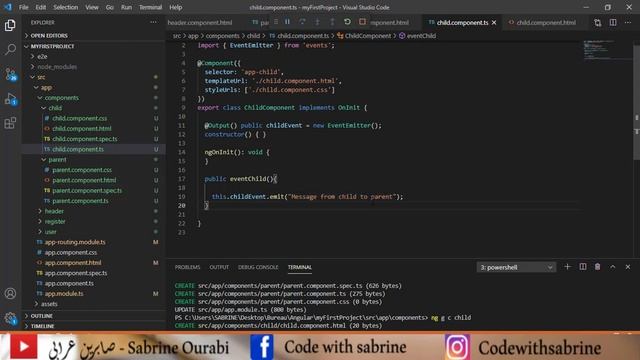Viewport: 640px width, 360px height.
Task: Open the Search view in activity bar
Action: [x=10, y=50]
